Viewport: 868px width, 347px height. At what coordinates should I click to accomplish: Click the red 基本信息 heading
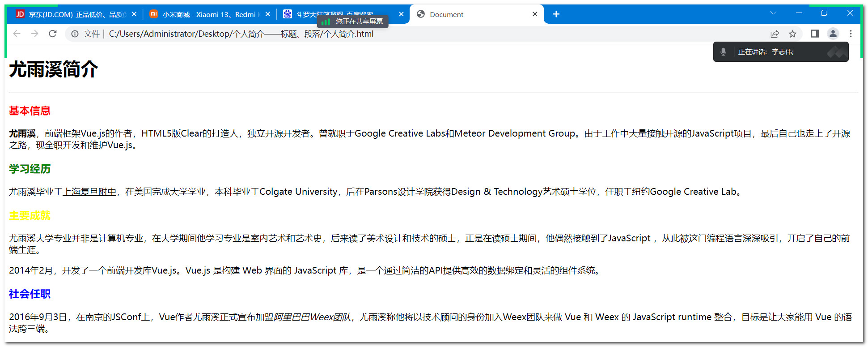click(30, 111)
